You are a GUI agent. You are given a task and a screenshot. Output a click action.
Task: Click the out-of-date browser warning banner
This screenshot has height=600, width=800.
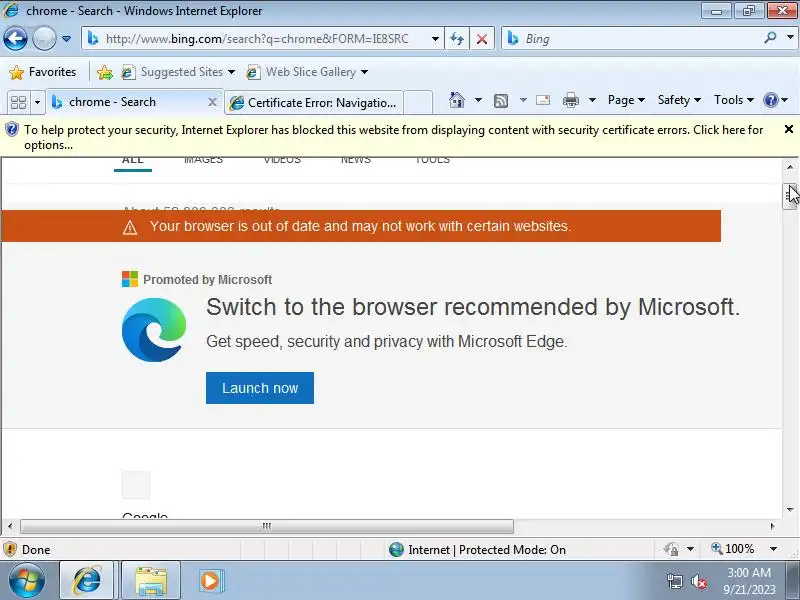pos(360,226)
